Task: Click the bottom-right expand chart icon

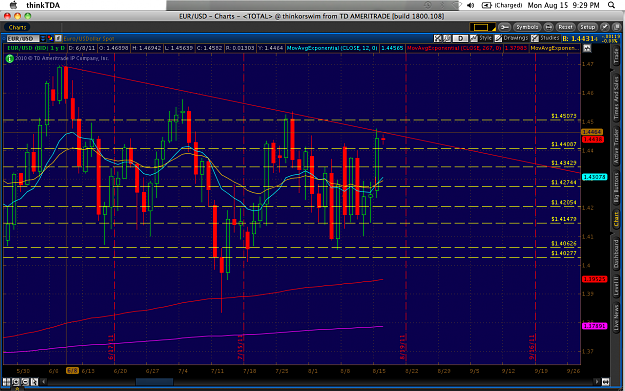Action: point(605,382)
